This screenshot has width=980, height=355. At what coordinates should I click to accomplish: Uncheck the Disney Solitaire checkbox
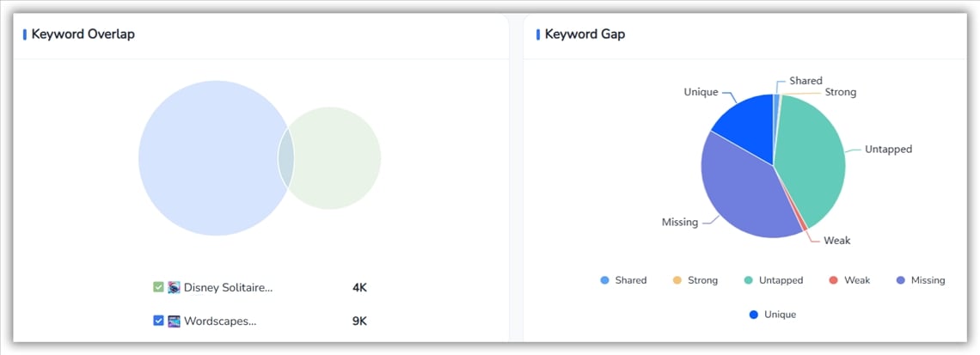click(x=158, y=287)
